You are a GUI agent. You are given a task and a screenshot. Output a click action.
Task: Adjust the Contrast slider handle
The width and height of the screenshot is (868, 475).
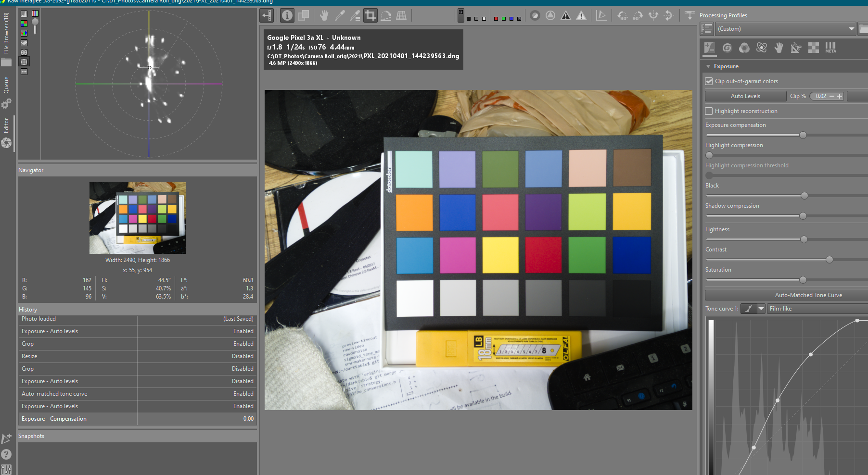(x=830, y=260)
